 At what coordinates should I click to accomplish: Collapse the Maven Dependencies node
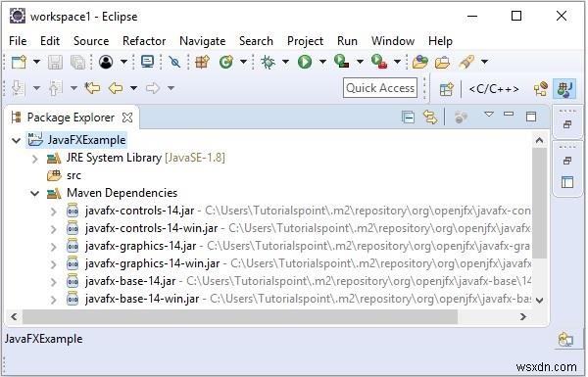coord(35,194)
